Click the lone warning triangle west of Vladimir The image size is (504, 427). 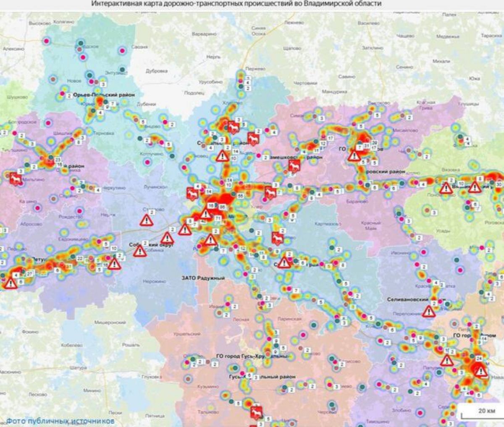click(147, 220)
